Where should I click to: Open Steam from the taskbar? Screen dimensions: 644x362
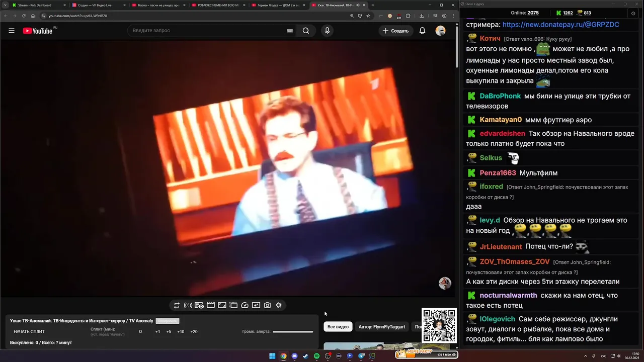click(x=305, y=356)
